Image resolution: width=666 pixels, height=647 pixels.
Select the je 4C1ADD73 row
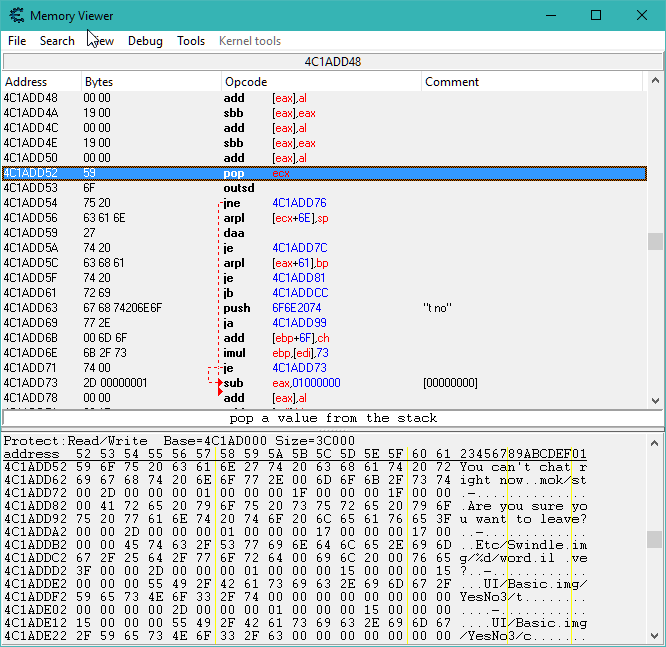325,368
